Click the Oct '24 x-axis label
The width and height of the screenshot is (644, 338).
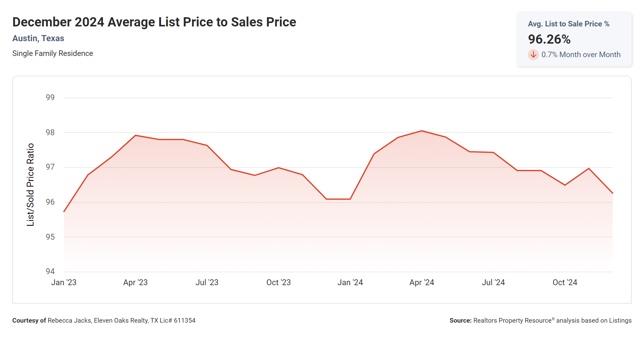pyautogui.click(x=565, y=282)
